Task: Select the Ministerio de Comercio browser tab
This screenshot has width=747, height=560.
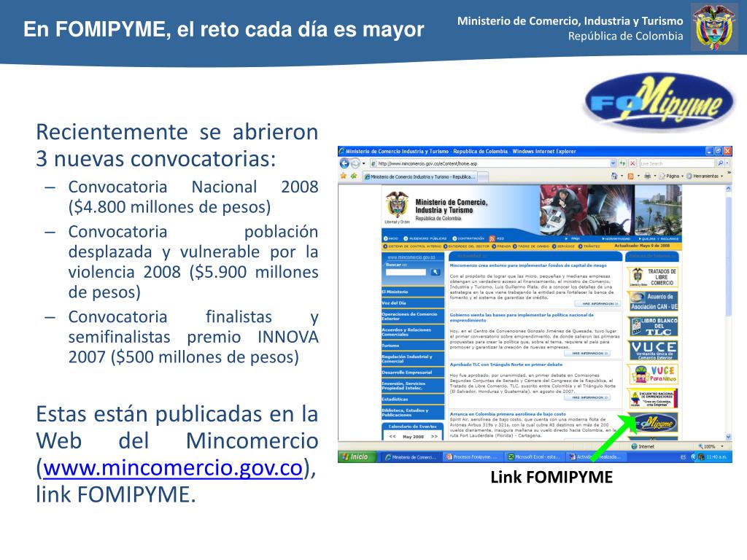Action: coord(420,176)
